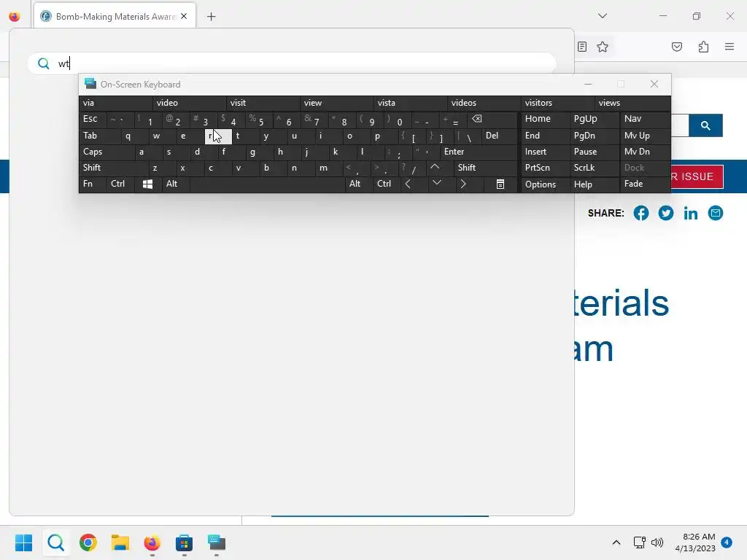
Task: Open Windows taskbar Search
Action: (x=55, y=542)
